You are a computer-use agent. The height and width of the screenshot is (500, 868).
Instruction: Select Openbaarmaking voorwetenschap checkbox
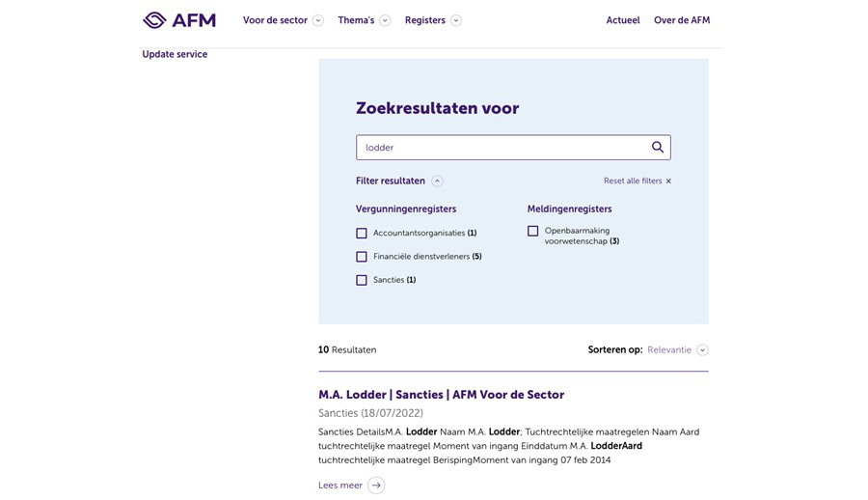tap(533, 232)
